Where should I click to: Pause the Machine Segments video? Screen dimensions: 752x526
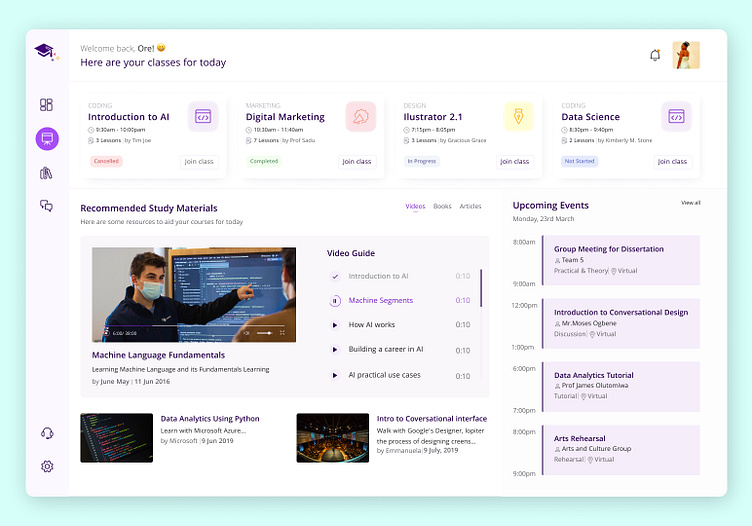pos(335,301)
